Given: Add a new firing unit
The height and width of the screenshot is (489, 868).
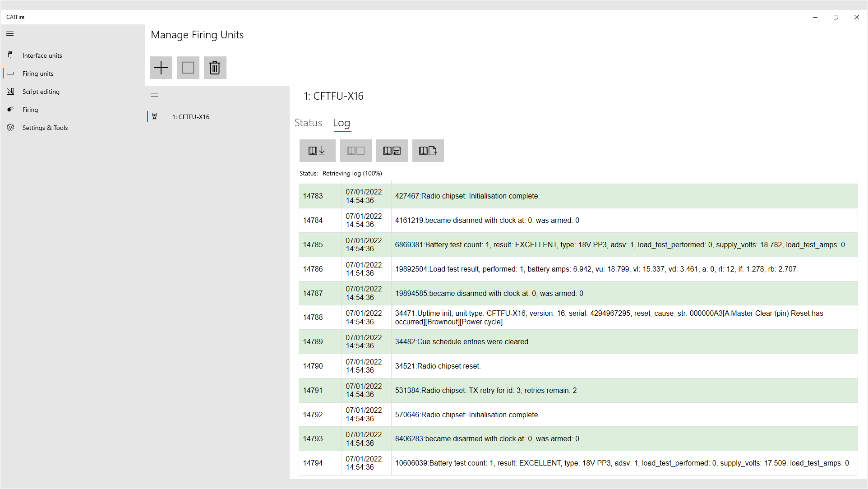Looking at the screenshot, I should [x=161, y=68].
